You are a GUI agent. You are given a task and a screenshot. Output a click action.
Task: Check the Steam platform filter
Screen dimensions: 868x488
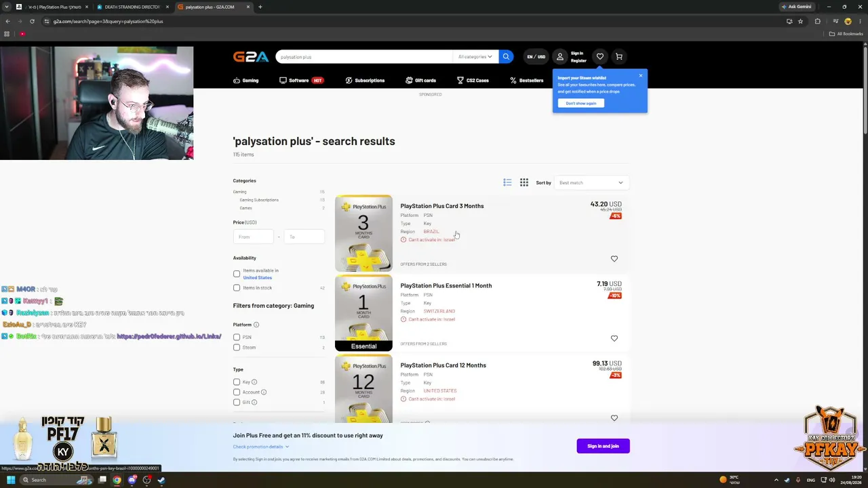click(x=237, y=347)
